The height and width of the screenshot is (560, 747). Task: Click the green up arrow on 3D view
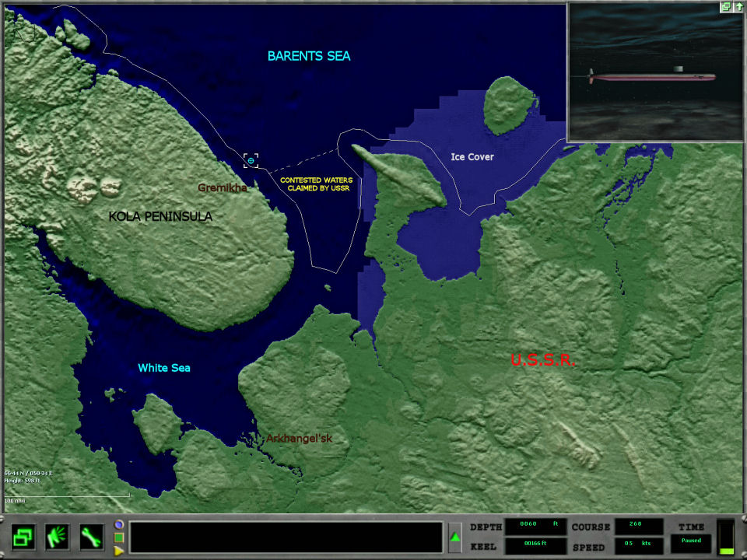(738, 6)
